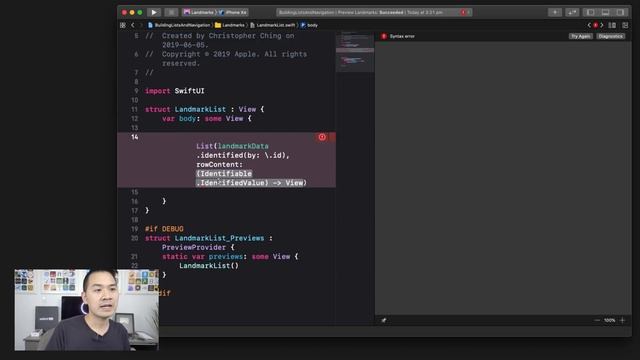Zoom in the preview canvas
Screen dimensions: 640x360
point(622,320)
